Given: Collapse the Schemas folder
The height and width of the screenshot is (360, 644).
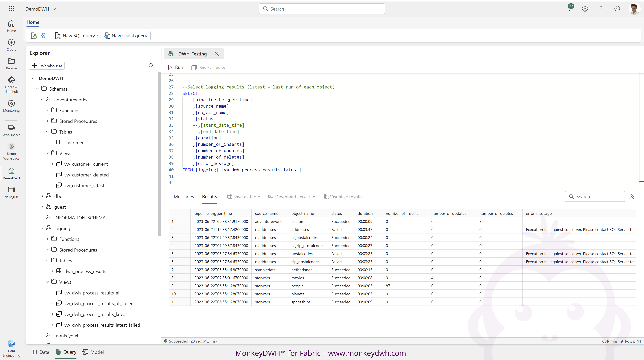Looking at the screenshot, I should tap(37, 89).
